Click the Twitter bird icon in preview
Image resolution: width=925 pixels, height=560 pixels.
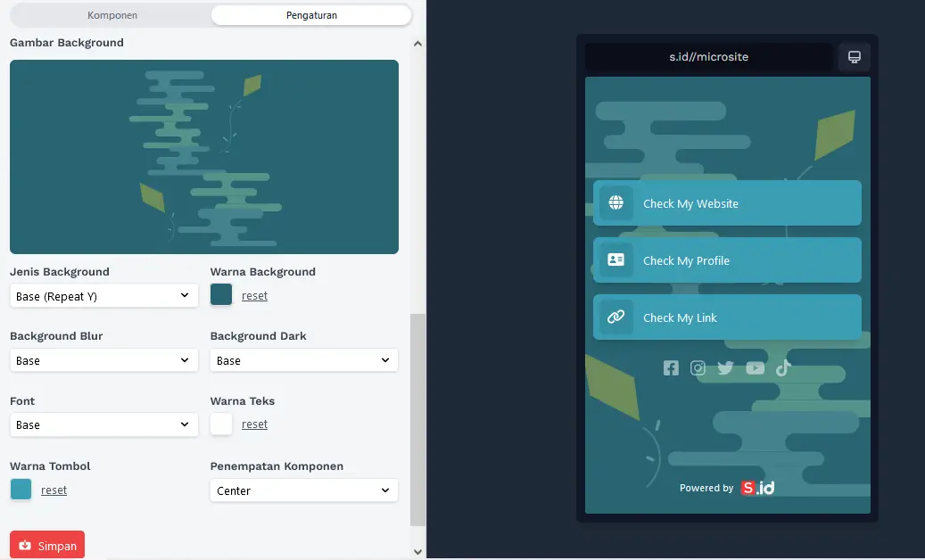point(725,368)
